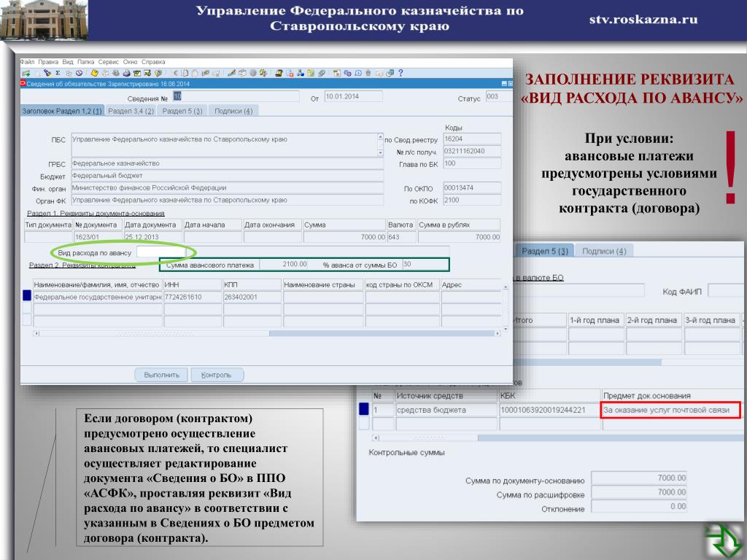Click the Выполнить button
This screenshot has height=560, width=747.
tap(161, 375)
